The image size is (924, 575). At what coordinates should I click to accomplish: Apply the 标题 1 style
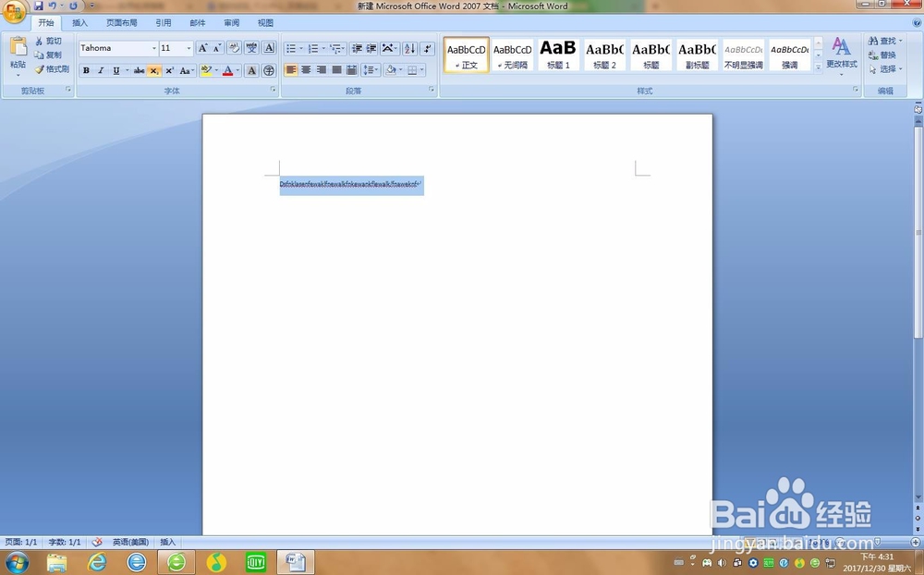(x=558, y=55)
